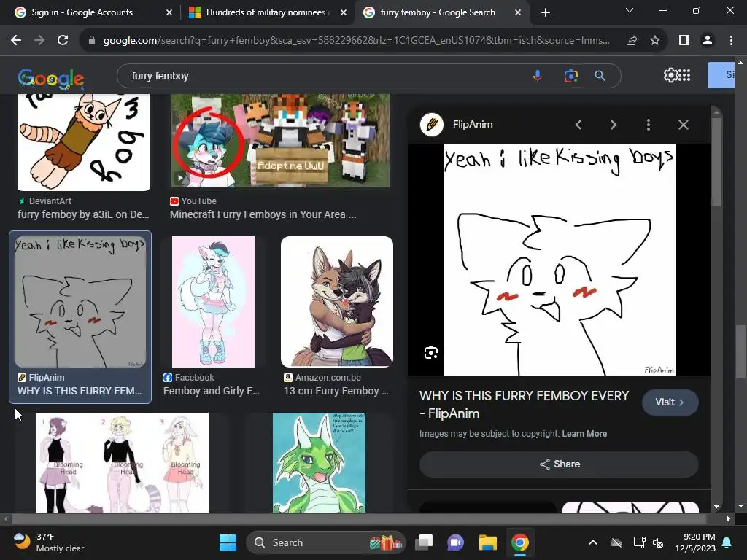747x560 pixels.
Task: Open the Chrome three-dot menu
Action: [731, 41]
